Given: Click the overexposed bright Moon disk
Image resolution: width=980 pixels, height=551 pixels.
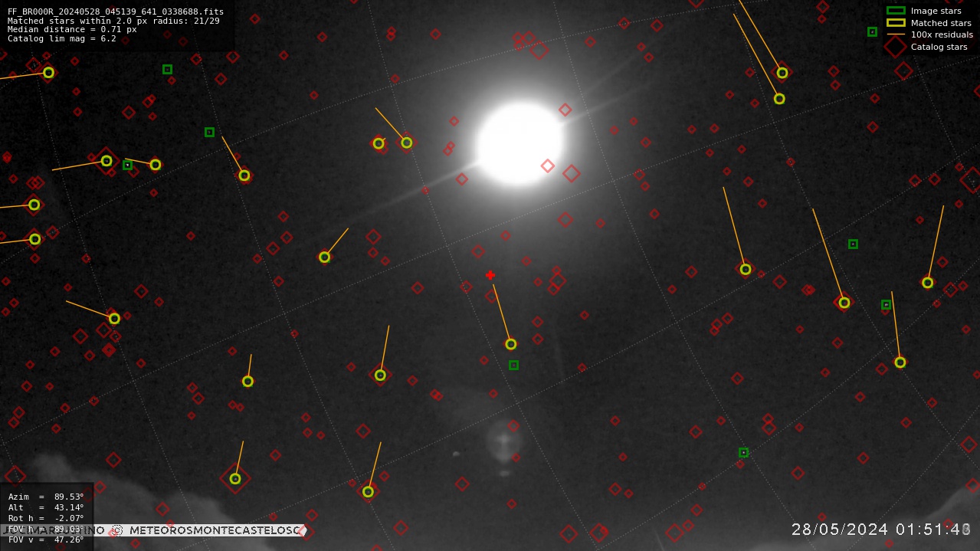Looking at the screenshot, I should (x=521, y=144).
